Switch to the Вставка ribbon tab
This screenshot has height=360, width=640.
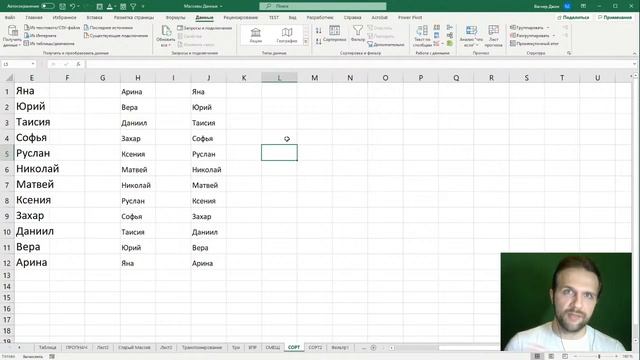[x=94, y=18]
